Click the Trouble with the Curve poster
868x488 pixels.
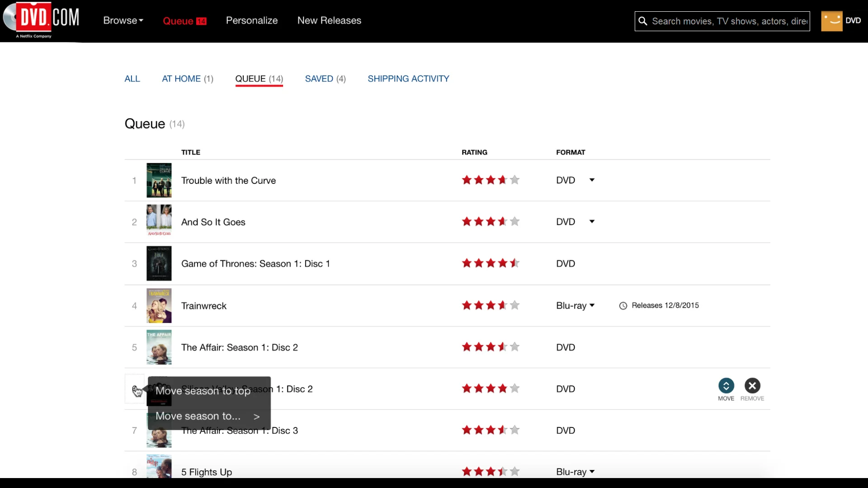tap(159, 180)
